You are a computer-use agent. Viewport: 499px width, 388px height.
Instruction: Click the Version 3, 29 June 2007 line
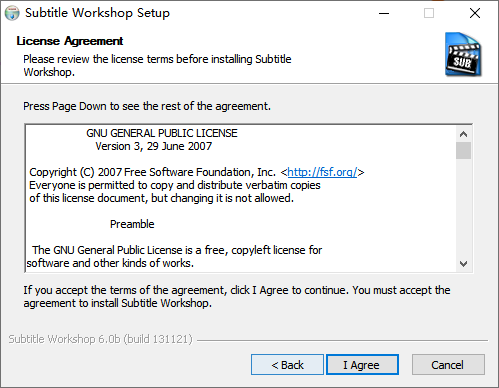(x=154, y=146)
